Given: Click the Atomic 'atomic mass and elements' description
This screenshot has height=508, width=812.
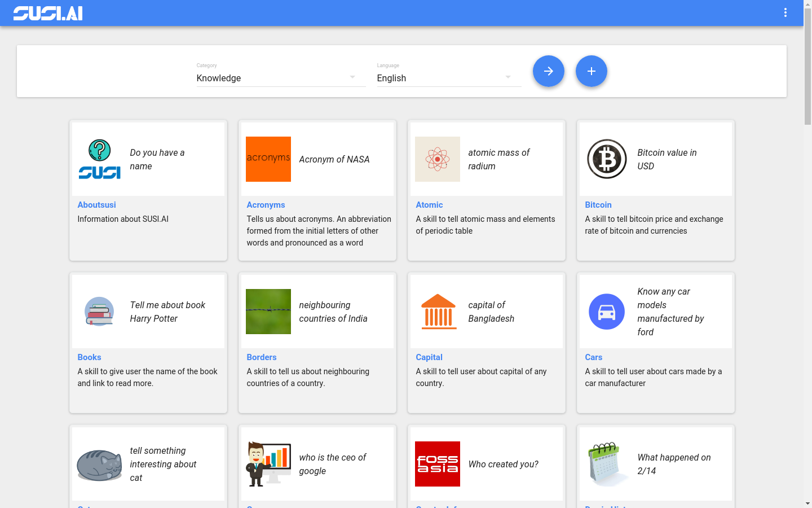Looking at the screenshot, I should click(x=486, y=225).
